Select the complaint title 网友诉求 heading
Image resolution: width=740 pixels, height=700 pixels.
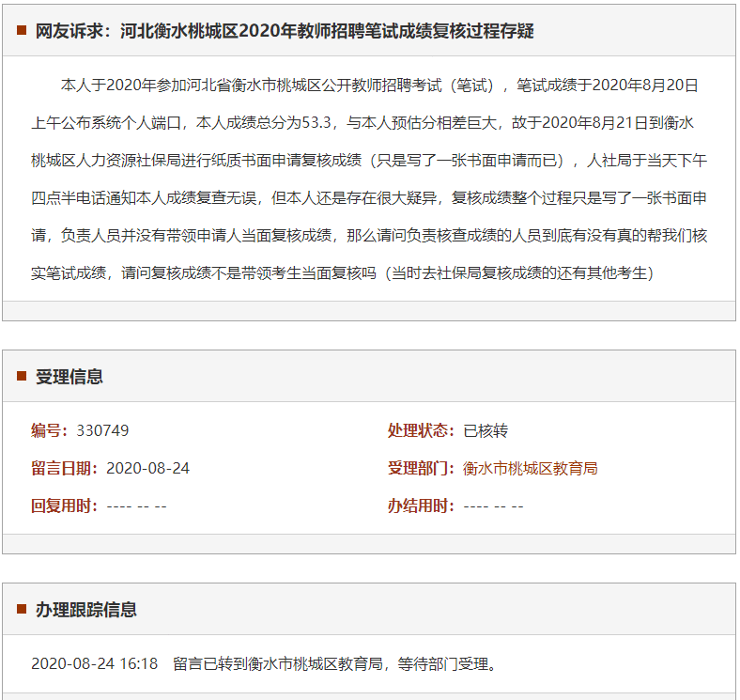point(285,31)
